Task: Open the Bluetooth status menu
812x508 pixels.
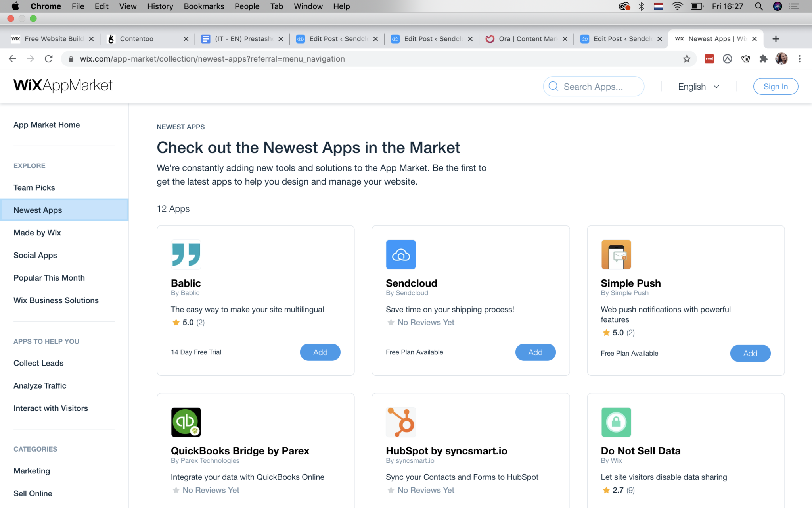Action: 641,6
